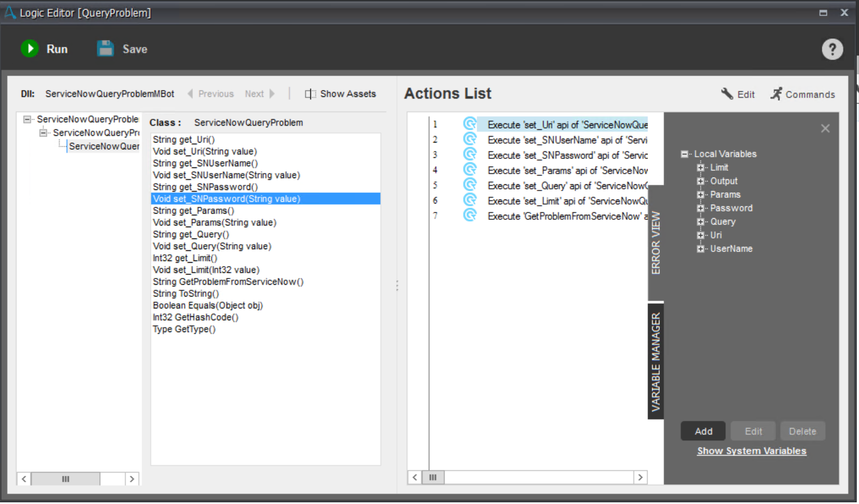
Task: Select String GetProblemFromServiceNow() method
Action: (x=228, y=282)
